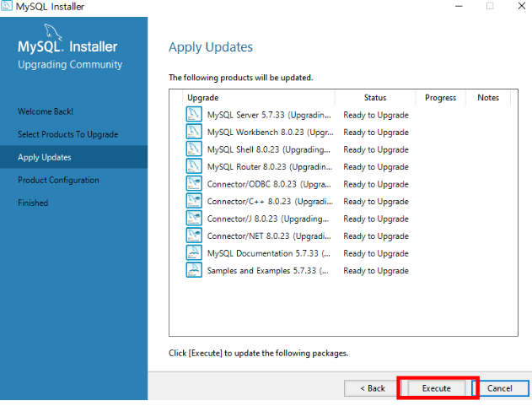The height and width of the screenshot is (406, 532).
Task: Select the Samples and Examples 5.7.33 row text
Action: click(268, 271)
